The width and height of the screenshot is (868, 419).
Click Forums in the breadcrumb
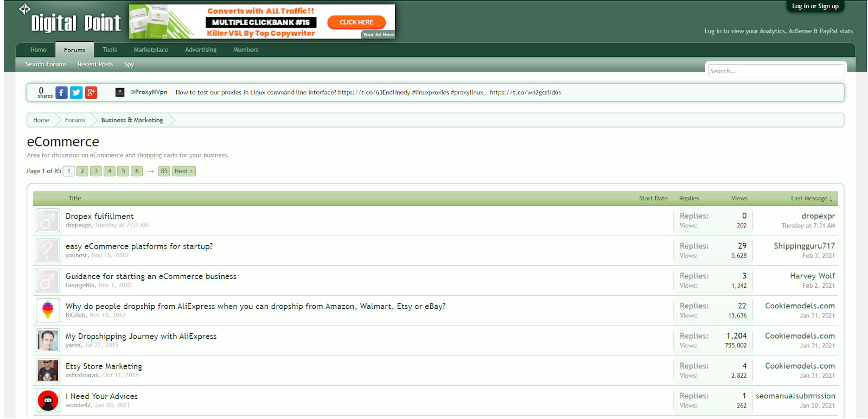(75, 120)
